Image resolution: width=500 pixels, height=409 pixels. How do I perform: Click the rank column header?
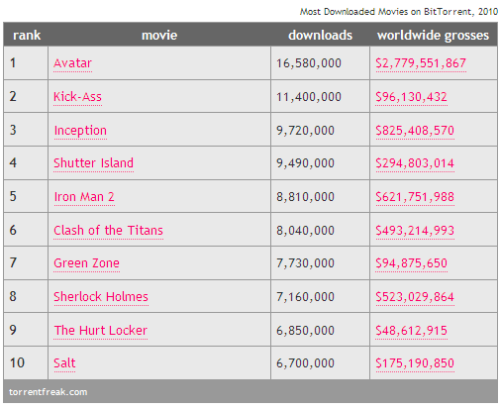click(x=27, y=35)
